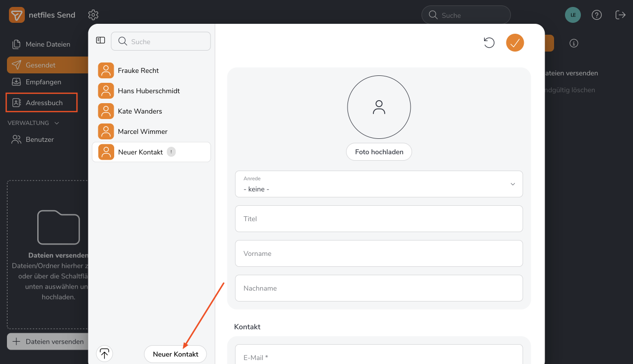The width and height of the screenshot is (633, 364).
Task: Open the settings gear icon
Action: pos(93,15)
